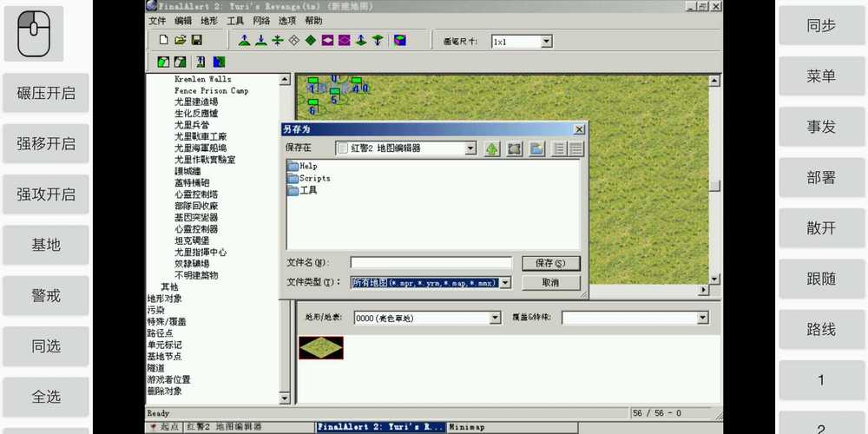Open the 工具 folder in dialog
The height and width of the screenshot is (434, 868).
click(302, 190)
